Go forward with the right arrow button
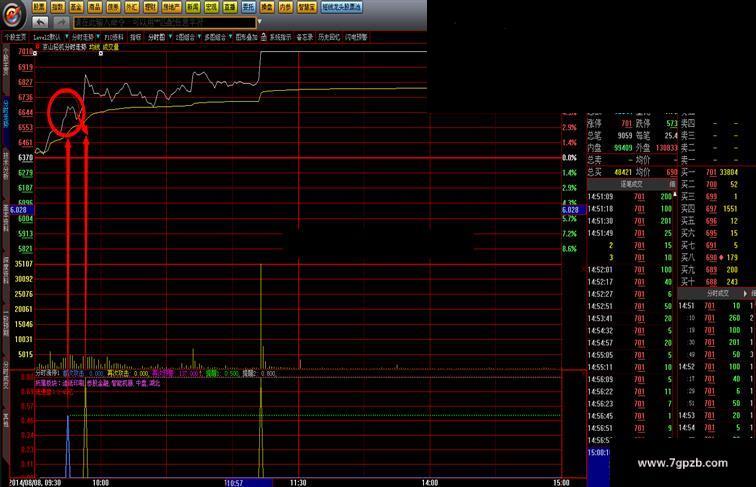This screenshot has width=756, height=487. [x=61, y=22]
